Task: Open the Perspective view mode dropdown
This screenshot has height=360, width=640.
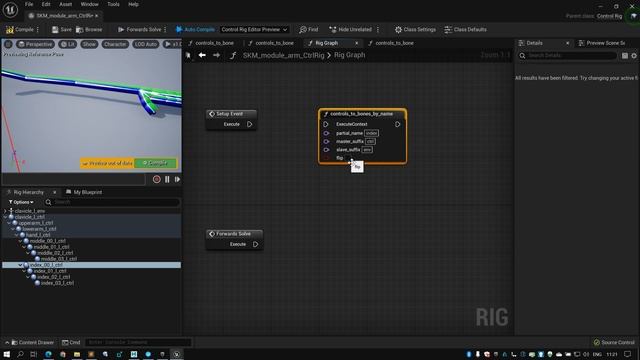Action: tap(36, 44)
